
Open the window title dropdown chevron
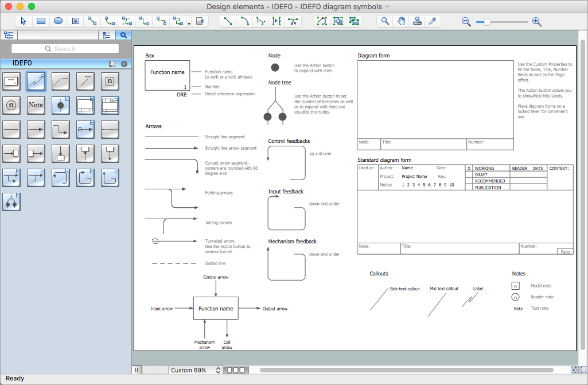coord(387,6)
